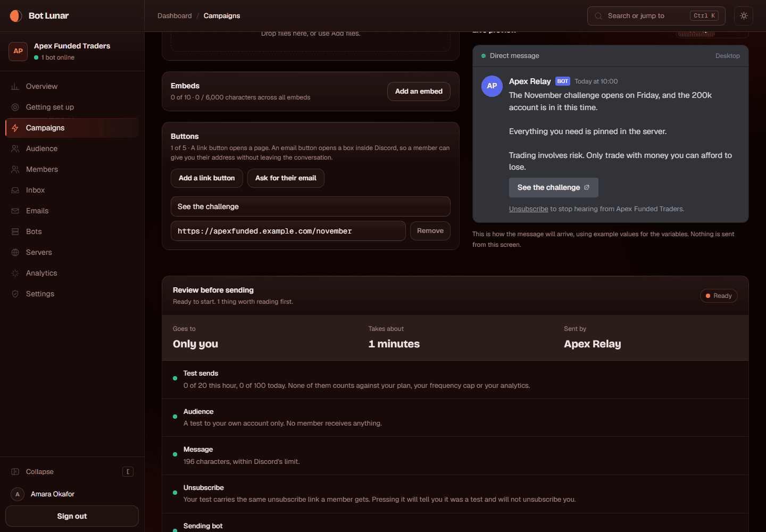Focus the Search or jump to box

pos(657,16)
